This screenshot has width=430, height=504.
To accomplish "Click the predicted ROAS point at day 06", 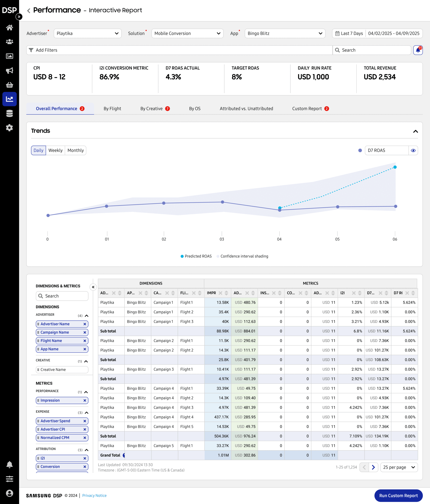I will pyautogui.click(x=395, y=167).
